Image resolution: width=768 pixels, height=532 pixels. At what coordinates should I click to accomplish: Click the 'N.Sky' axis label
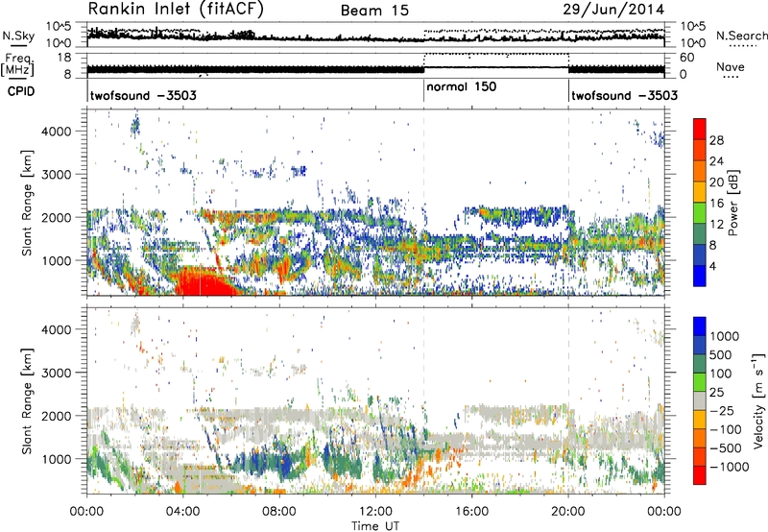[x=18, y=36]
